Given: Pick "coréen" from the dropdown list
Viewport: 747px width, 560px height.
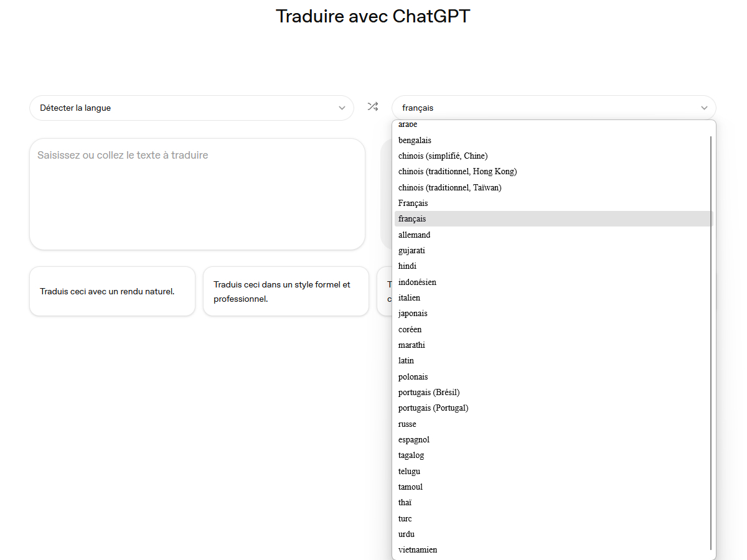Looking at the screenshot, I should [x=410, y=329].
